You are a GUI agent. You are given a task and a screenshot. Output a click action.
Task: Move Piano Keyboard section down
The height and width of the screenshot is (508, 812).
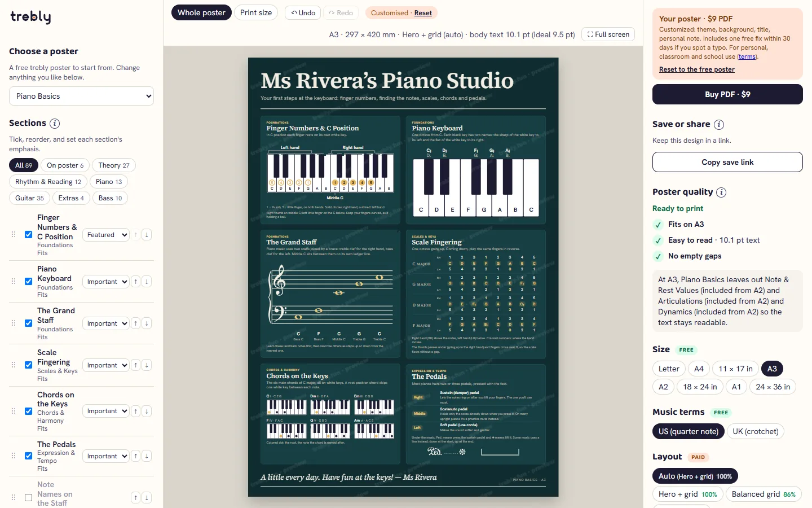tap(147, 282)
